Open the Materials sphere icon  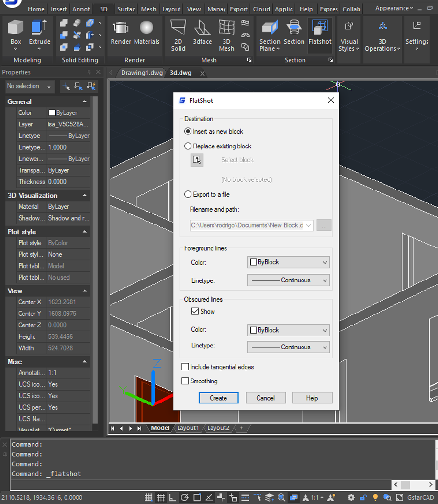tap(146, 28)
